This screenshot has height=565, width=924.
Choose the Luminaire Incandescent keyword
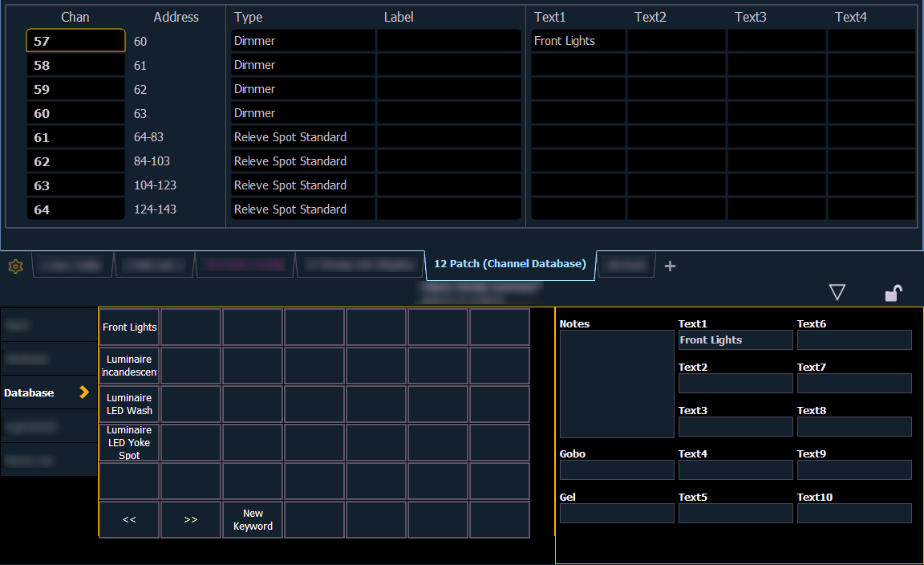coord(130,366)
